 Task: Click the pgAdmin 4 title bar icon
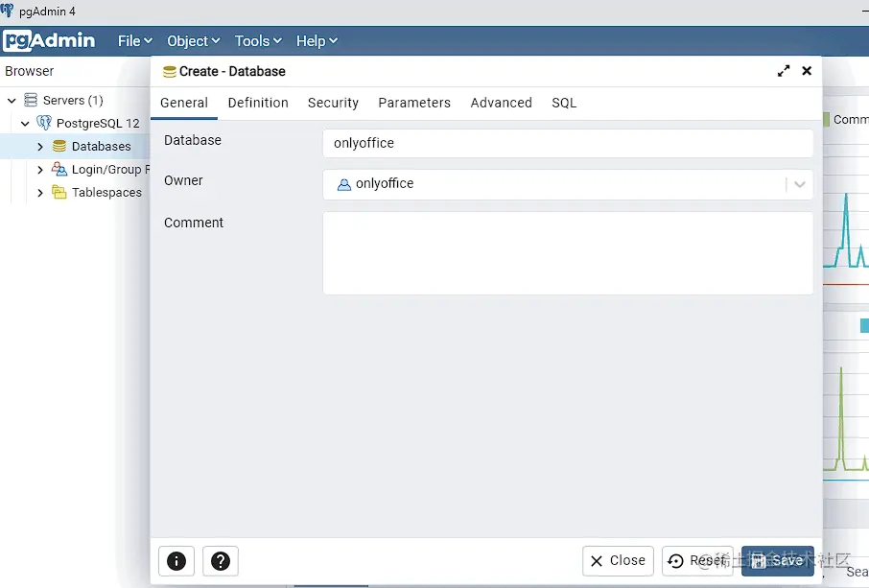click(x=8, y=10)
